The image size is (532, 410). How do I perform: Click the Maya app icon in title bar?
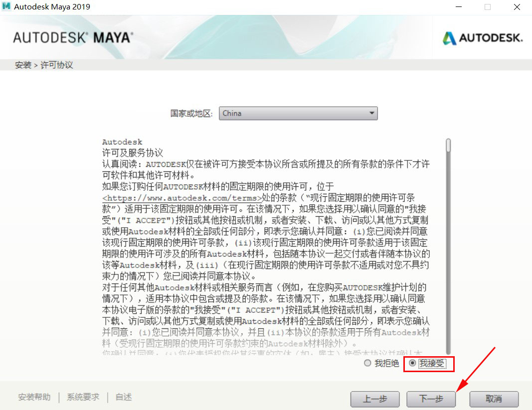point(6,7)
